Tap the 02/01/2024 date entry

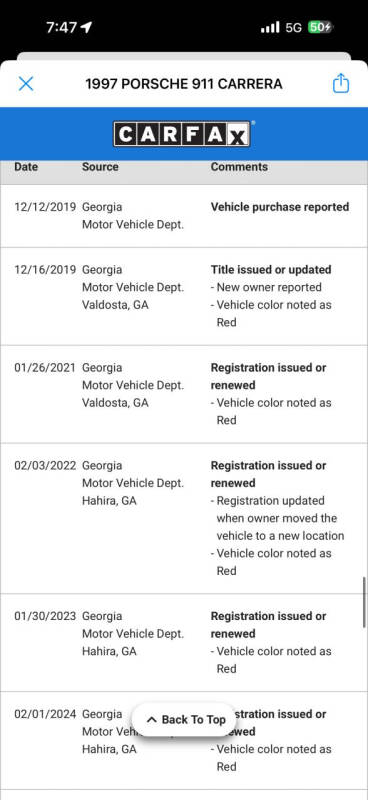[45, 714]
